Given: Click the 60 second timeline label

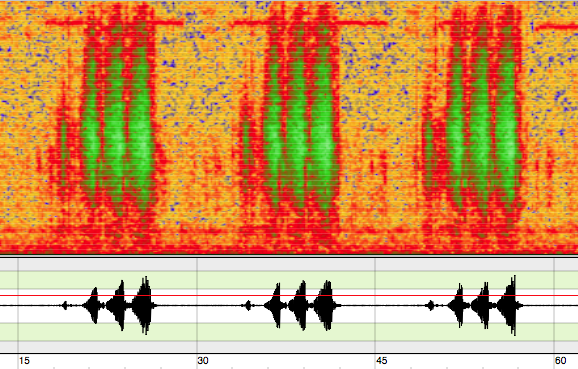Looking at the screenshot, I should (561, 361).
